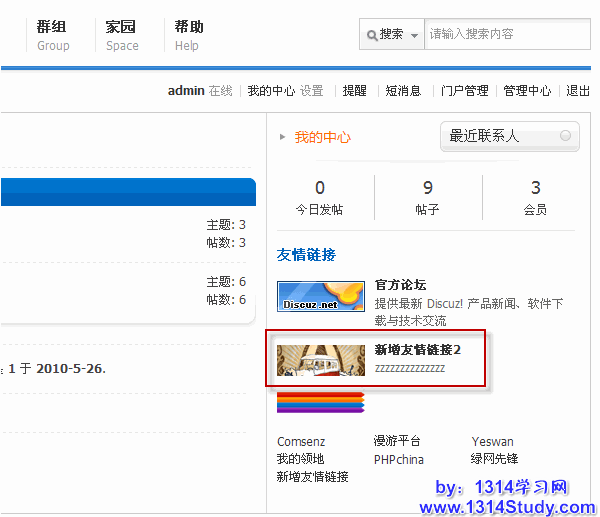Go to 门户管理
The width and height of the screenshot is (600, 517).
[x=465, y=91]
